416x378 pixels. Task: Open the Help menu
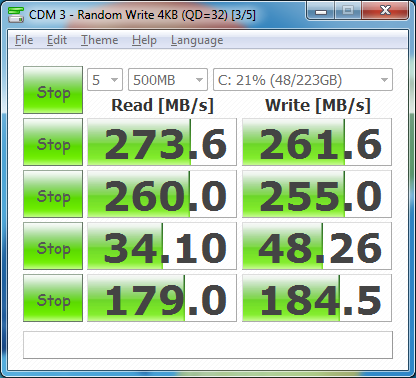click(x=144, y=40)
